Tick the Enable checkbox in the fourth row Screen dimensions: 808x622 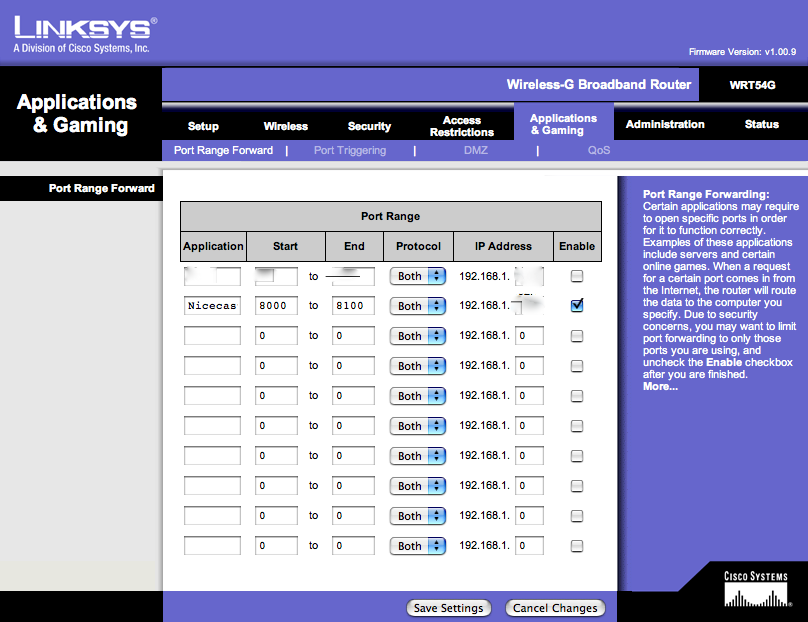point(577,366)
